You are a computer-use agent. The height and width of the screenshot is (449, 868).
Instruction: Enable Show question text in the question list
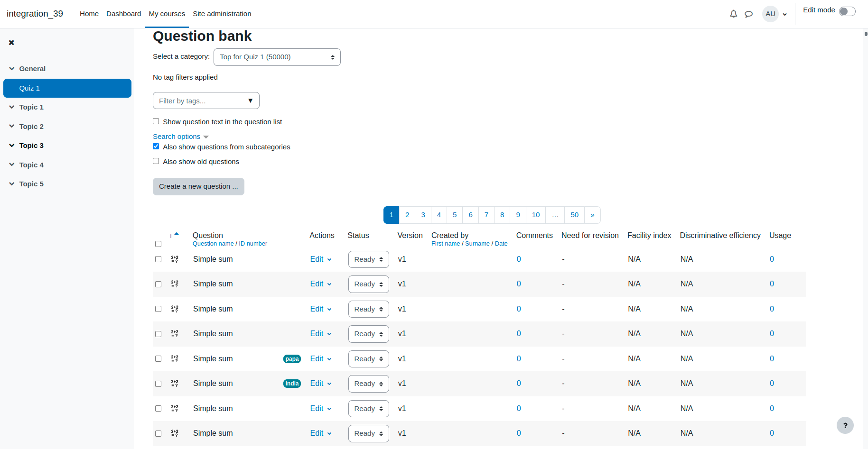pyautogui.click(x=156, y=121)
